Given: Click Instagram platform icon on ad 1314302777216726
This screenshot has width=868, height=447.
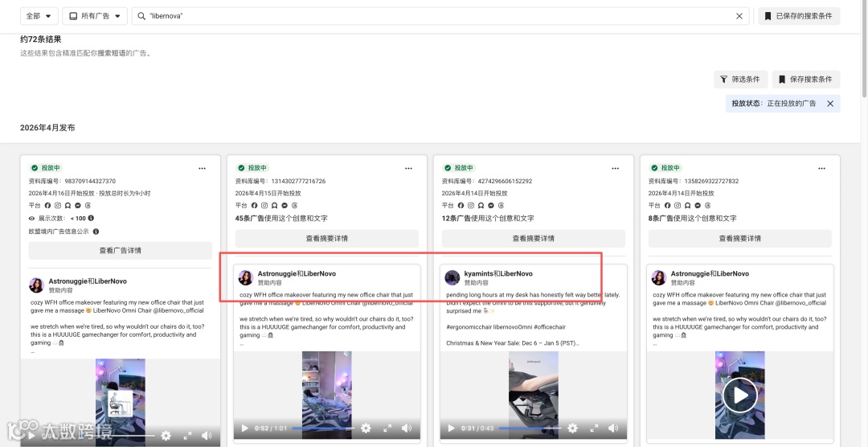Looking at the screenshot, I should 264,206.
